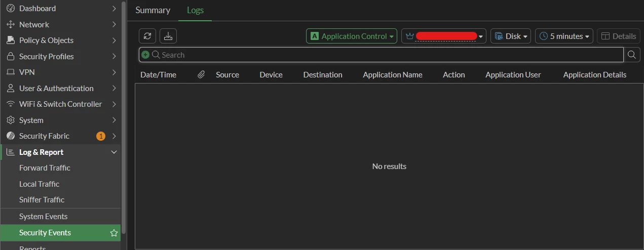Click the paperclip attachment column icon
The width and height of the screenshot is (644, 250).
[x=201, y=74]
